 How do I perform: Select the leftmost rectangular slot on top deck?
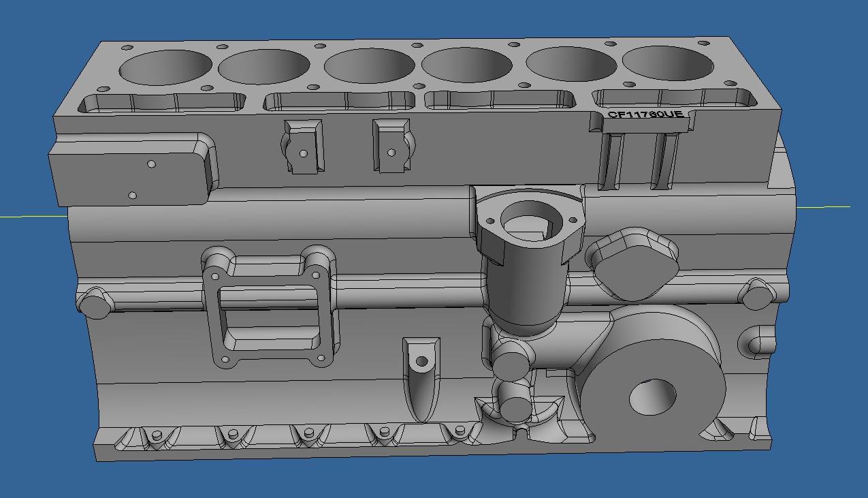(x=161, y=103)
